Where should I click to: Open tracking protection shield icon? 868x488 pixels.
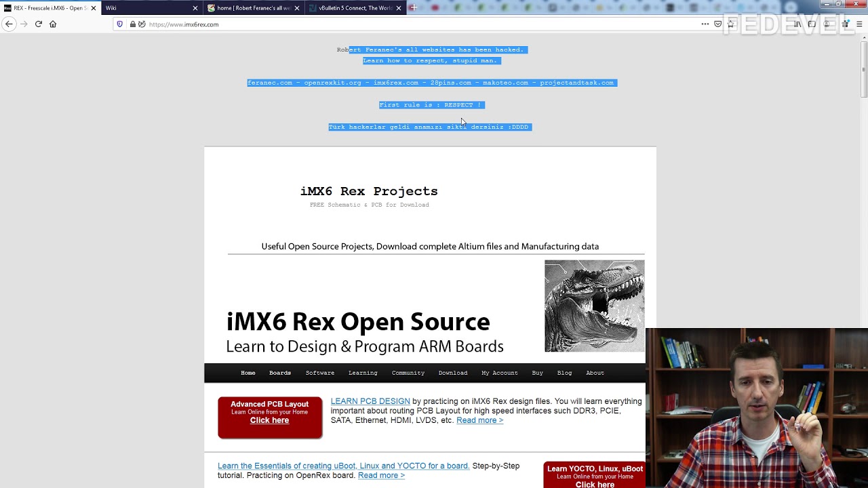120,24
